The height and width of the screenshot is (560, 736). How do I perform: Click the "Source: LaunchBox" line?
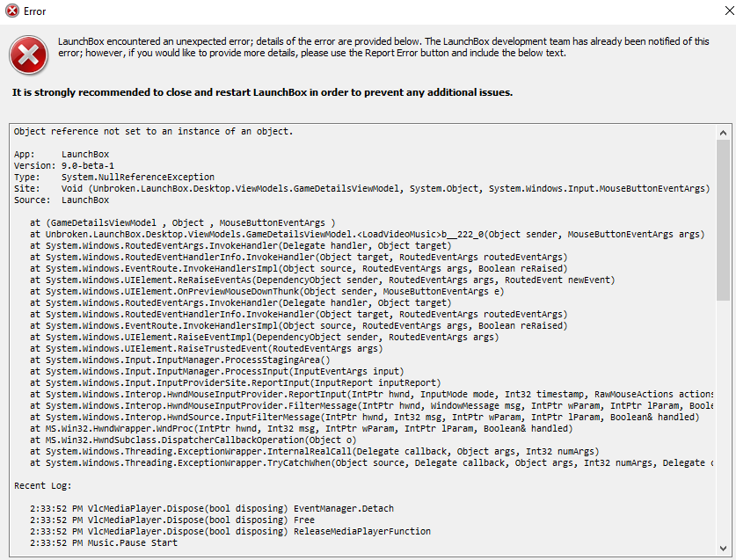pos(62,200)
